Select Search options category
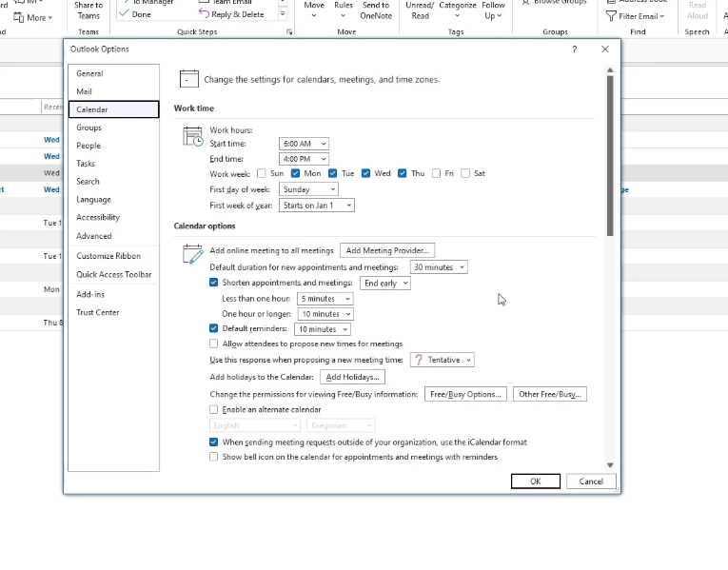 pyautogui.click(x=114, y=182)
